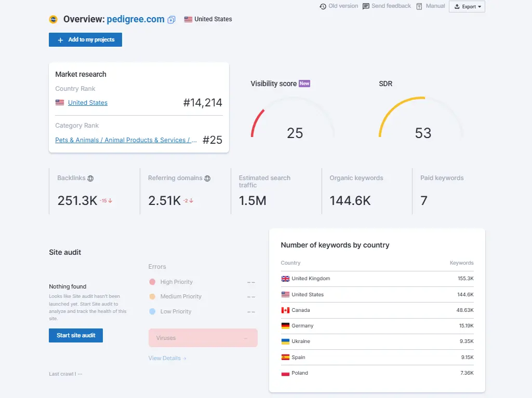Click Canada keywords count 48.63K

click(x=465, y=310)
